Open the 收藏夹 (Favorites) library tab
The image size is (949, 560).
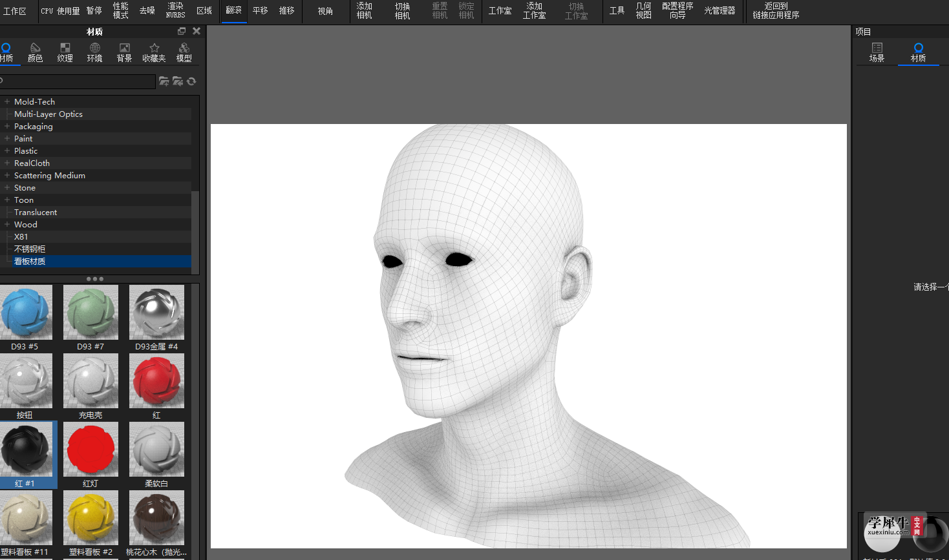(x=154, y=52)
